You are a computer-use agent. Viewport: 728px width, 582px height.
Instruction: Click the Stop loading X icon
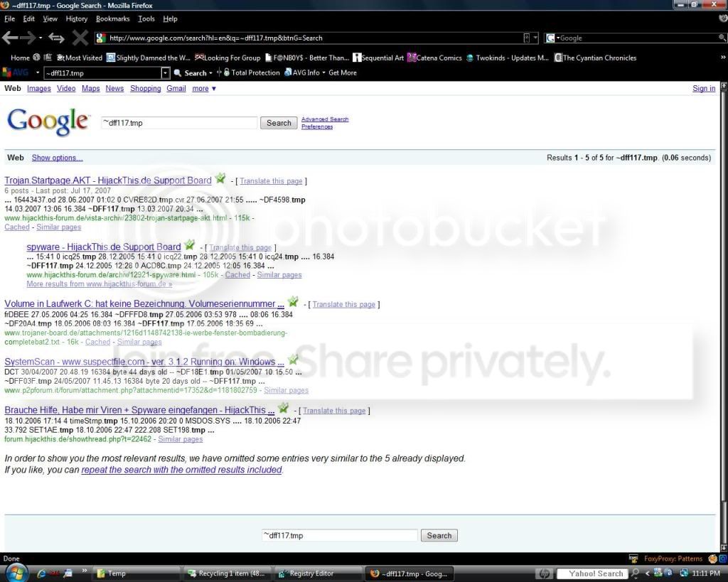click(80, 38)
